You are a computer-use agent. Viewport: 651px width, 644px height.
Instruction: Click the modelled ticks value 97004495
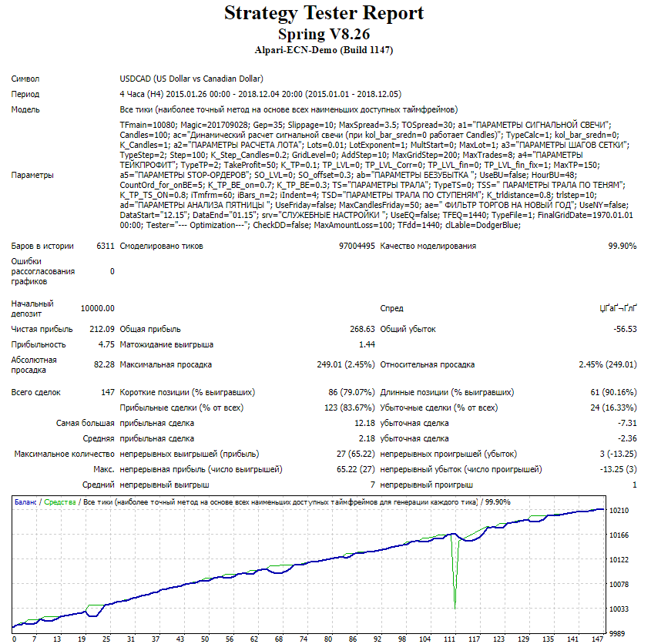click(356, 246)
